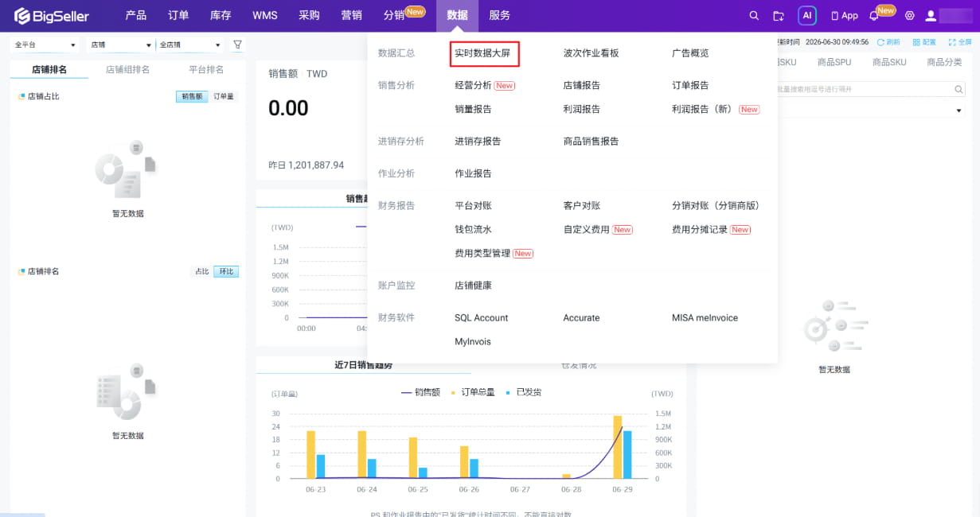Open the AI assistant icon
The height and width of the screenshot is (517, 980).
(807, 16)
